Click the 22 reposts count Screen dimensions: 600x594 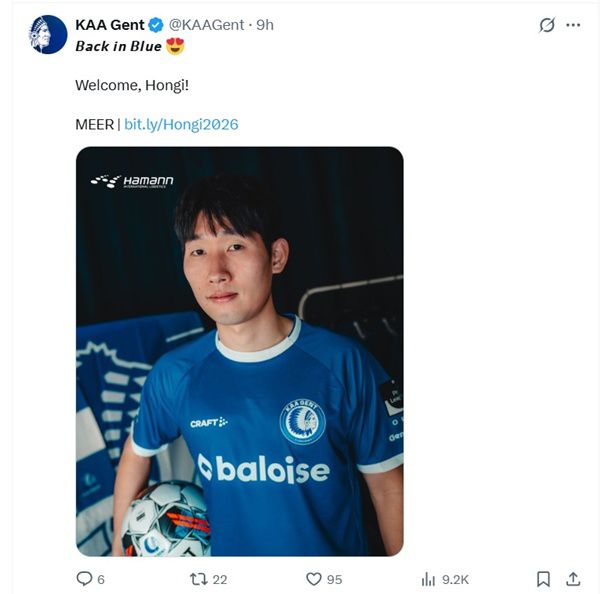[x=220, y=579]
